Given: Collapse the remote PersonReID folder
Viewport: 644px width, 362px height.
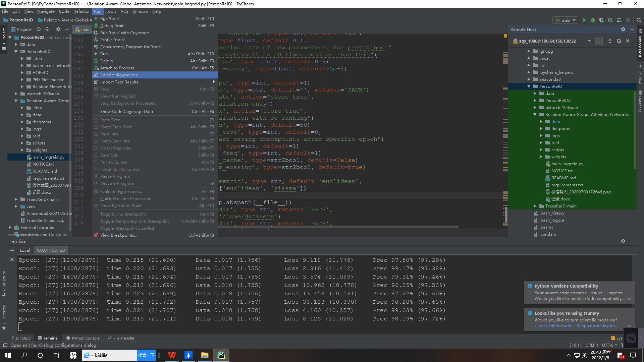Looking at the screenshot, I should click(529, 86).
